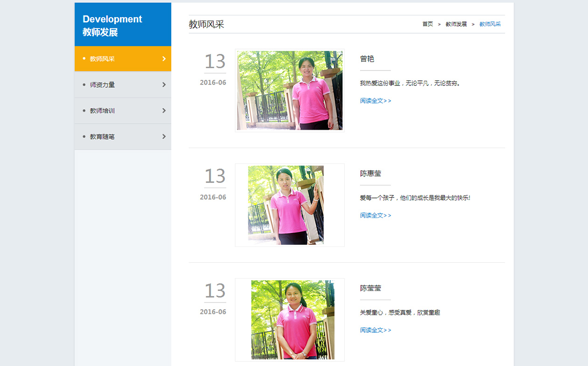Viewport: 588px width, 366px height.
Task: Open 阅读全文 link for 陈惠莹
Action: click(x=376, y=216)
